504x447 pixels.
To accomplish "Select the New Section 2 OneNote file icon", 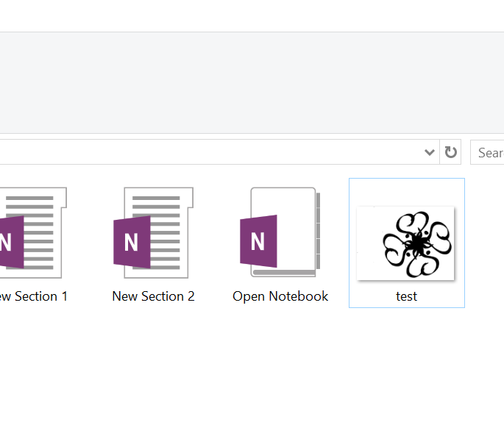I will coord(153,232).
